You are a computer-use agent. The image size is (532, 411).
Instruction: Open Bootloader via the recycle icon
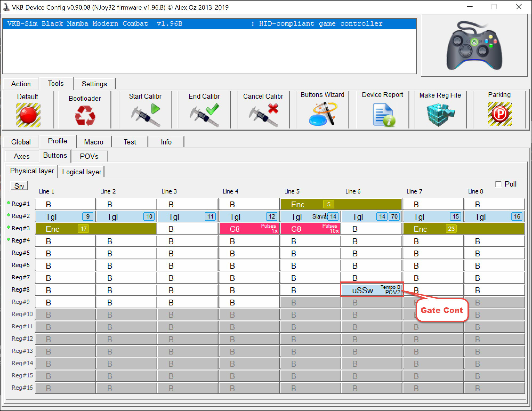point(85,115)
